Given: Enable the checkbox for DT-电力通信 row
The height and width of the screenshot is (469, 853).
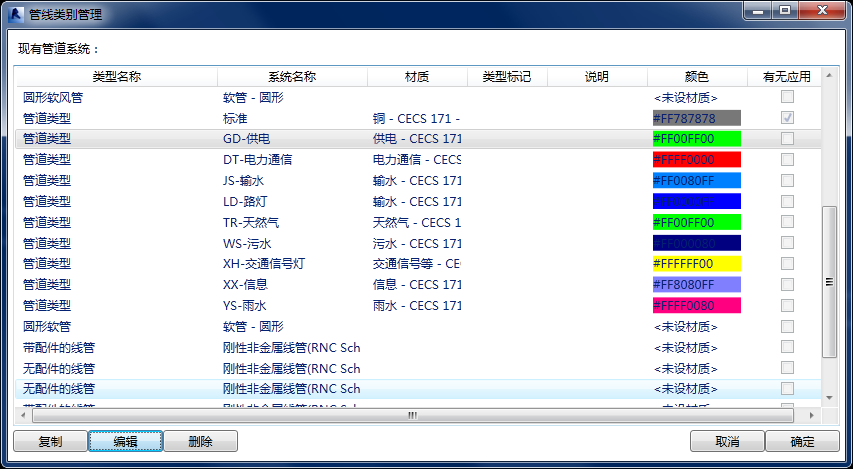Looking at the screenshot, I should coord(787,160).
